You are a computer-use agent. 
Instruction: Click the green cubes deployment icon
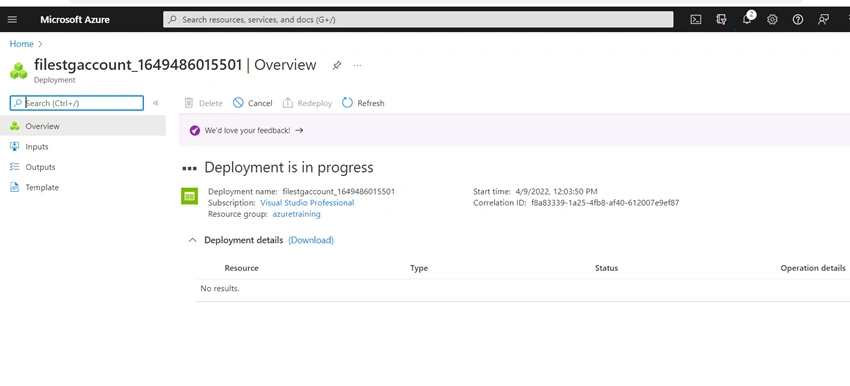18,70
